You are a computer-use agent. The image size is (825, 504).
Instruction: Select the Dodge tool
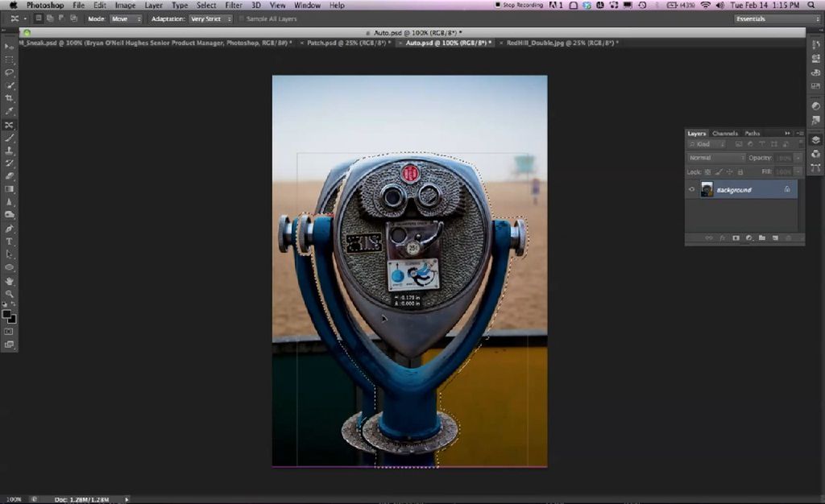click(x=9, y=215)
